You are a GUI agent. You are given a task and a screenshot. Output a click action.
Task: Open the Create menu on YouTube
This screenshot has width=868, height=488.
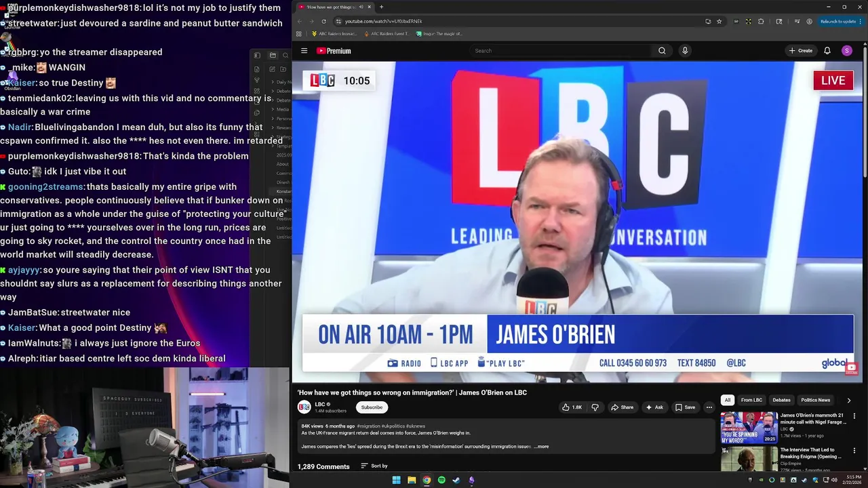(800, 51)
